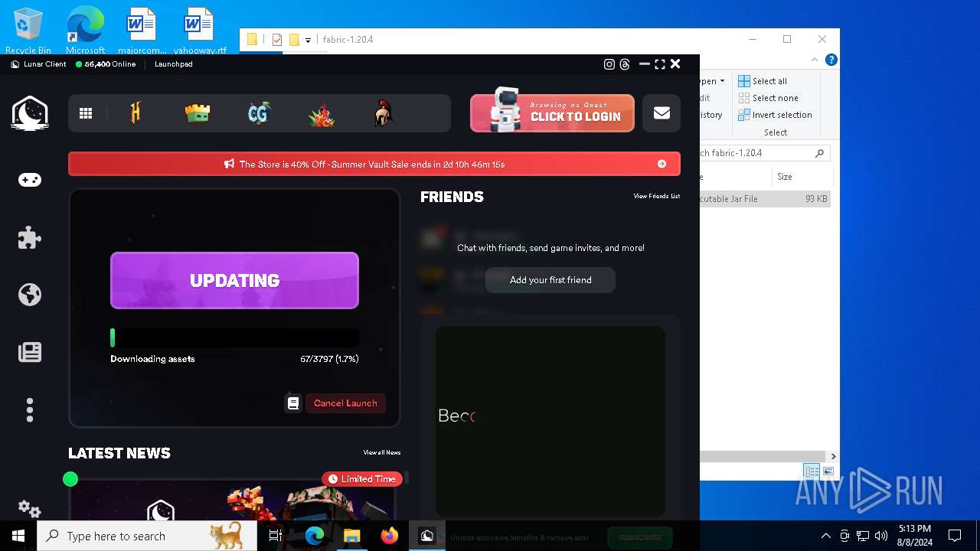Viewport: 980px width, 551px height.
Task: Open the Windows Start menu
Action: tap(18, 536)
